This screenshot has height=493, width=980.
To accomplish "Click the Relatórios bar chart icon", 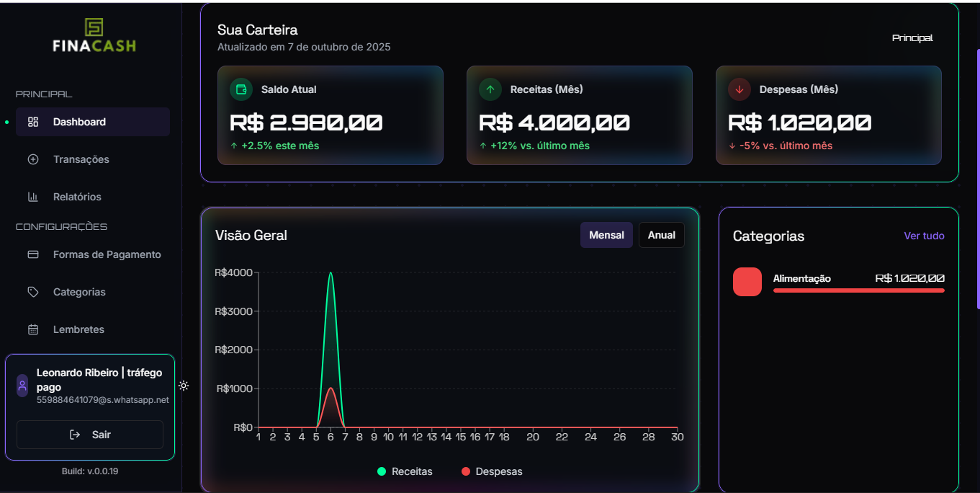I will (33, 197).
